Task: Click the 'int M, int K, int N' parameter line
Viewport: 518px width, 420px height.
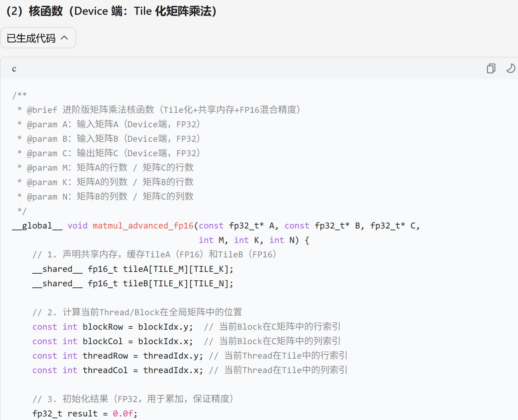Action: coord(254,240)
